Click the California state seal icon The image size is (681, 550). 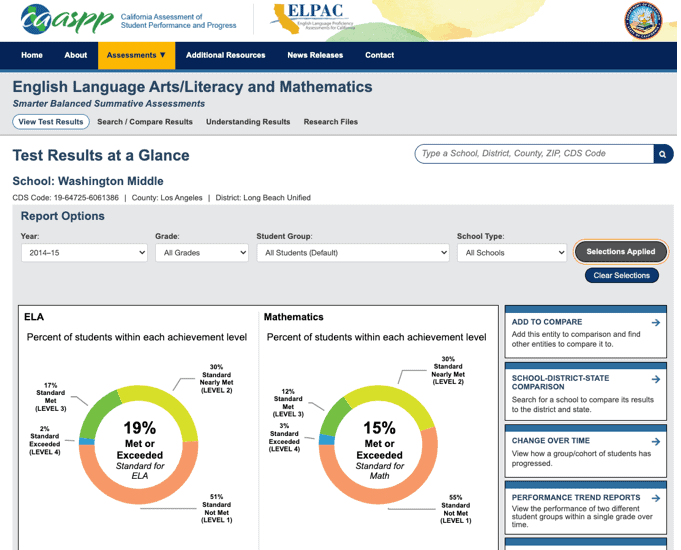[x=643, y=20]
